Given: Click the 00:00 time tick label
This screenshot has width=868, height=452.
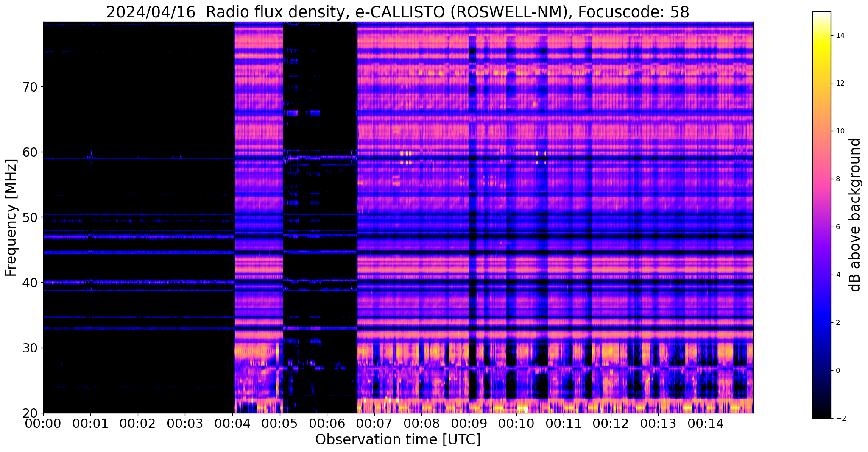Looking at the screenshot, I should (x=43, y=423).
